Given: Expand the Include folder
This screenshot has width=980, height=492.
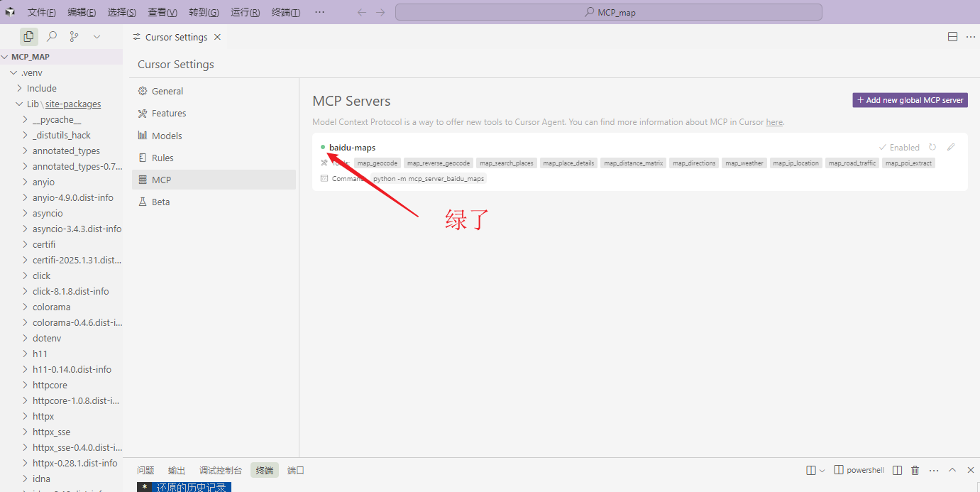Looking at the screenshot, I should coord(61,88).
